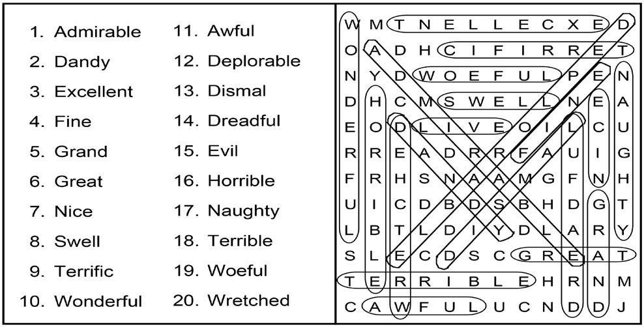This screenshot has height=327, width=644.
Task: Select the word Wonderful in the list
Action: pos(98,302)
